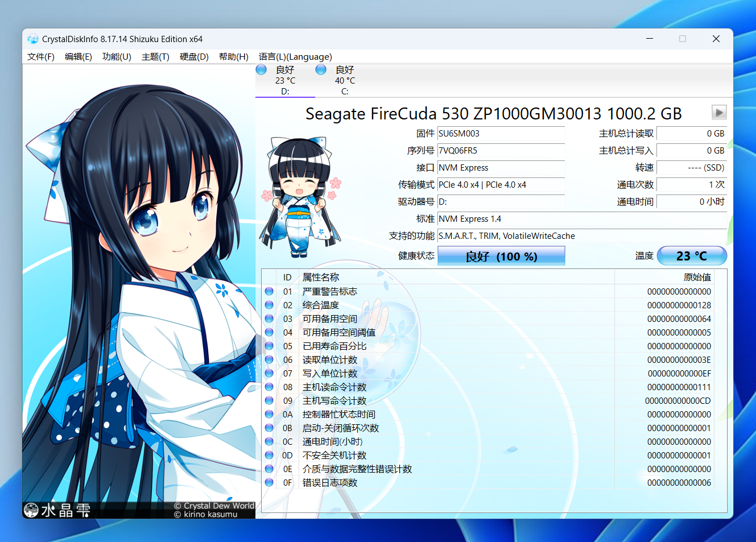
Task: Click the standard field NVM Express 1.4
Action: [x=582, y=219]
